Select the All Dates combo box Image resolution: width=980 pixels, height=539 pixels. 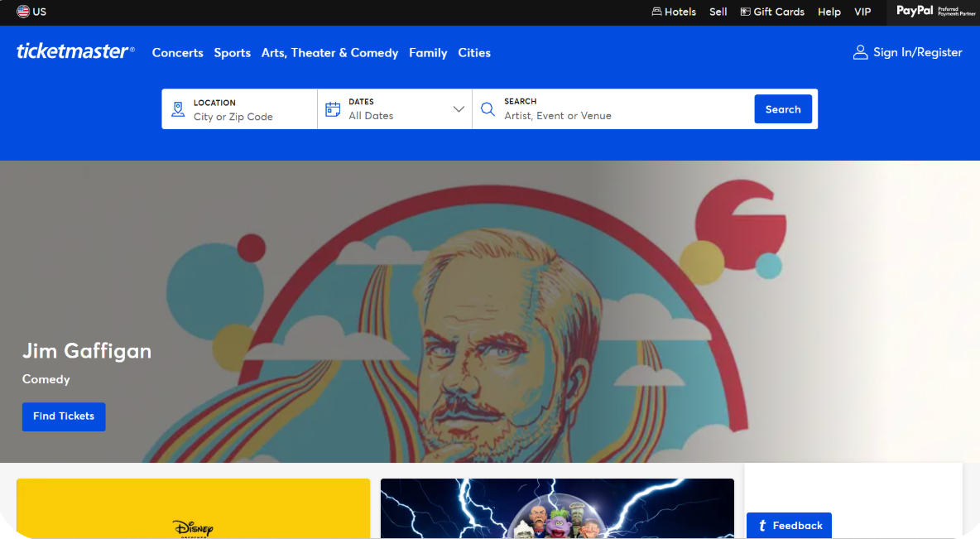[x=395, y=108]
